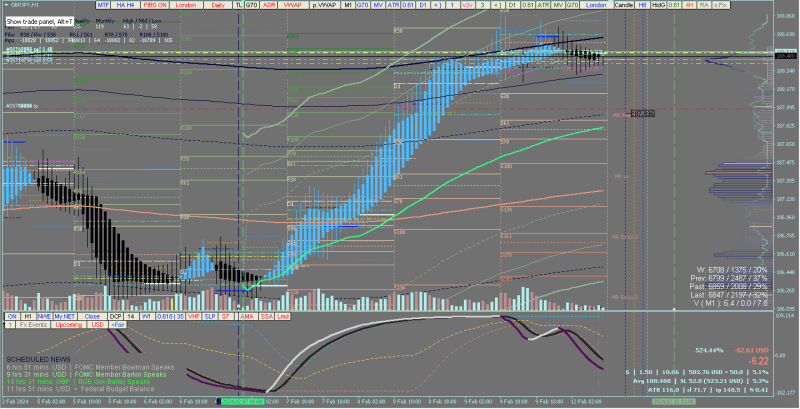This screenshot has width=800, height=409.
Task: Click the red London session button
Action: point(186,5)
